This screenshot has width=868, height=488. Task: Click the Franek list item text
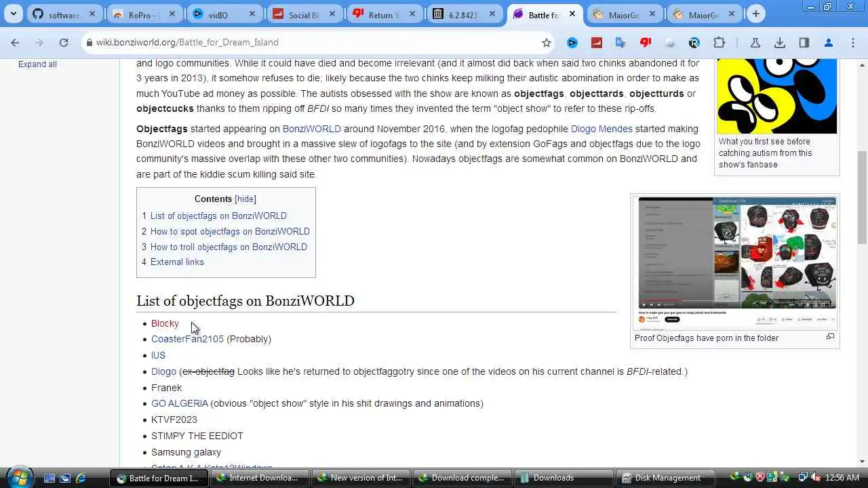click(x=166, y=388)
